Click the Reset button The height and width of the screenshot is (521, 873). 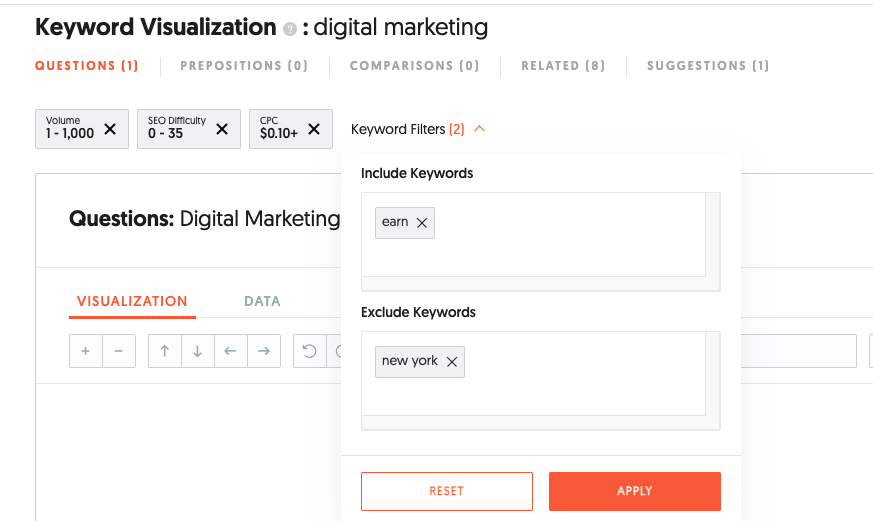click(x=446, y=491)
